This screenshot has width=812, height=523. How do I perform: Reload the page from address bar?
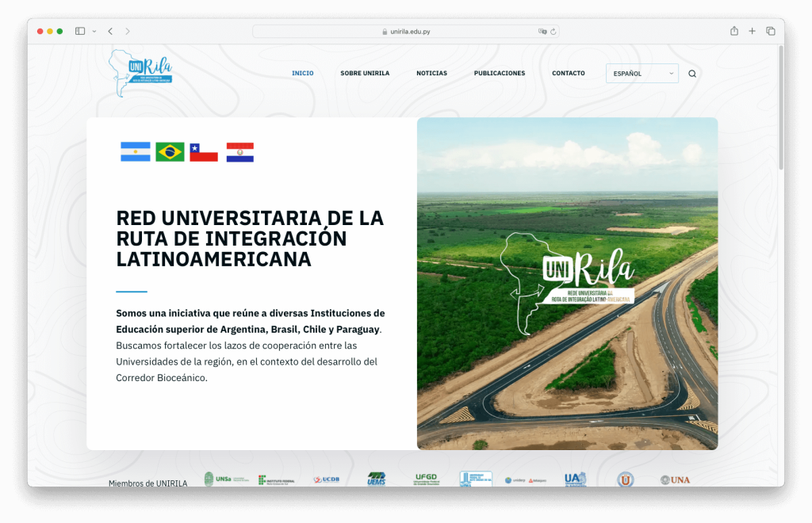pos(553,32)
